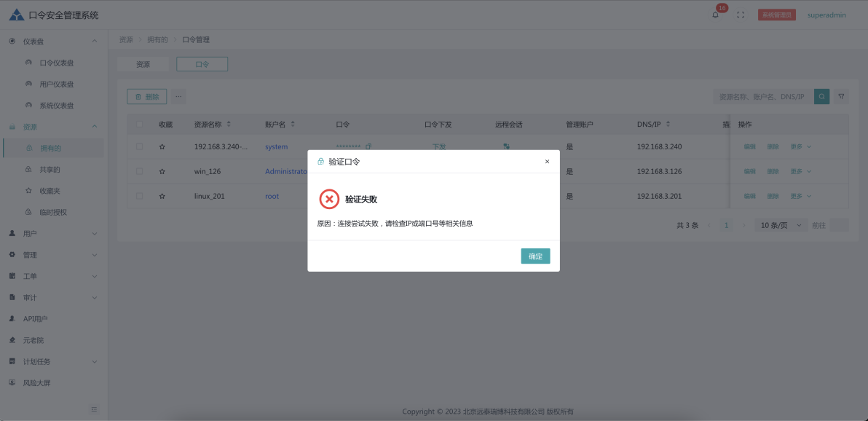Viewport: 868px width, 421px height.
Task: Click copy icon next to masked password
Action: (x=368, y=146)
